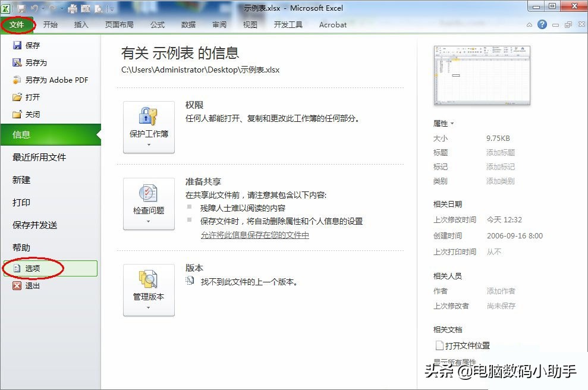Screen dimensions: 588x390
Task: Select 另存为 Adobe PDF in the sidebar
Action: [49, 80]
